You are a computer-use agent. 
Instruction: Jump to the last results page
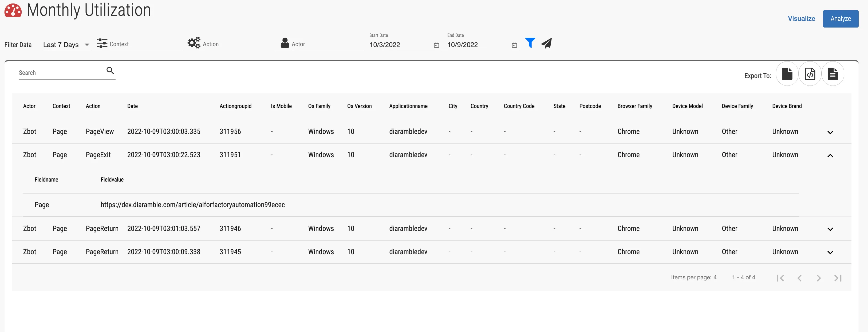[x=838, y=278]
